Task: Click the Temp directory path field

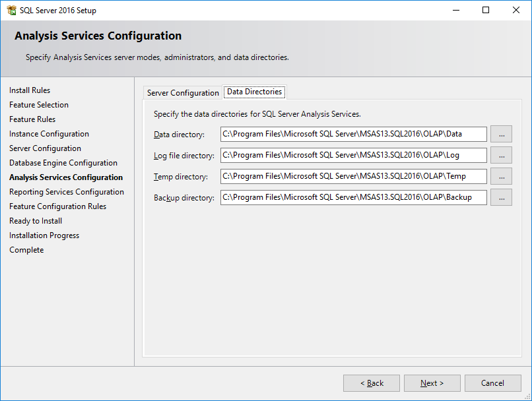Action: tap(354, 176)
